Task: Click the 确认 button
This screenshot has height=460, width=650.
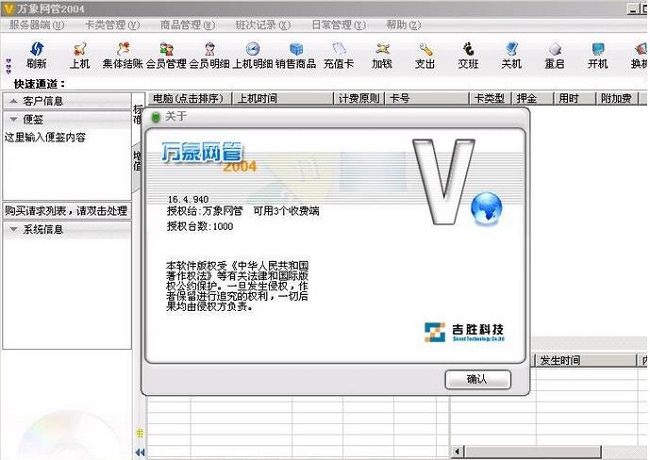Action: pos(478,379)
